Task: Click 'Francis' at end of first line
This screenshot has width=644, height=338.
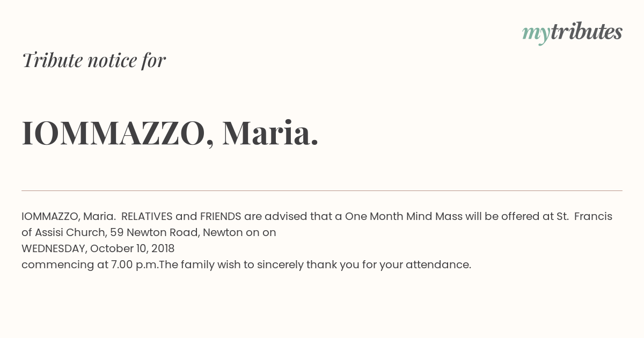Action: tap(593, 216)
